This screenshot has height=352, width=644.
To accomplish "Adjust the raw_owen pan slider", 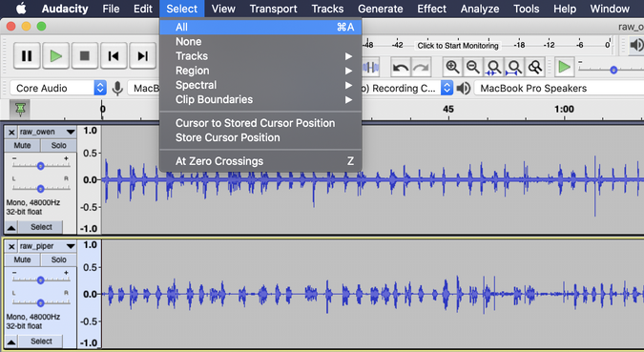I will pyautogui.click(x=41, y=189).
